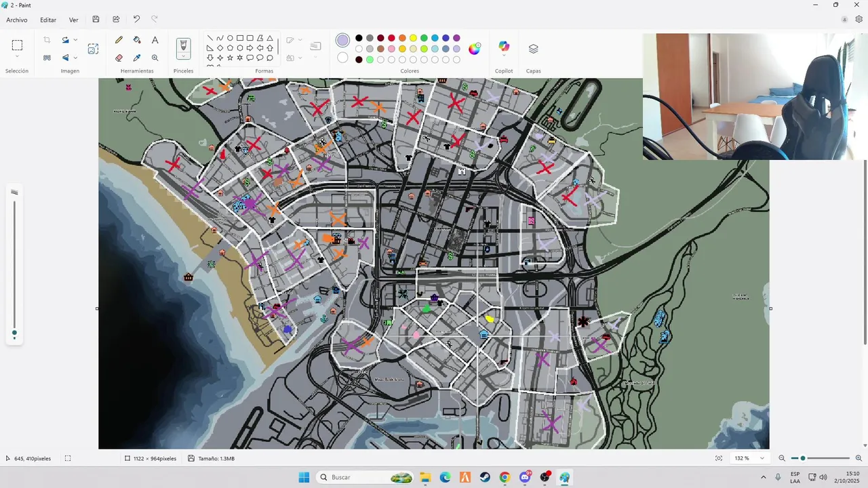Screen dimensions: 868x488
Task: Click the Flip image icon
Action: pyautogui.click(x=65, y=58)
